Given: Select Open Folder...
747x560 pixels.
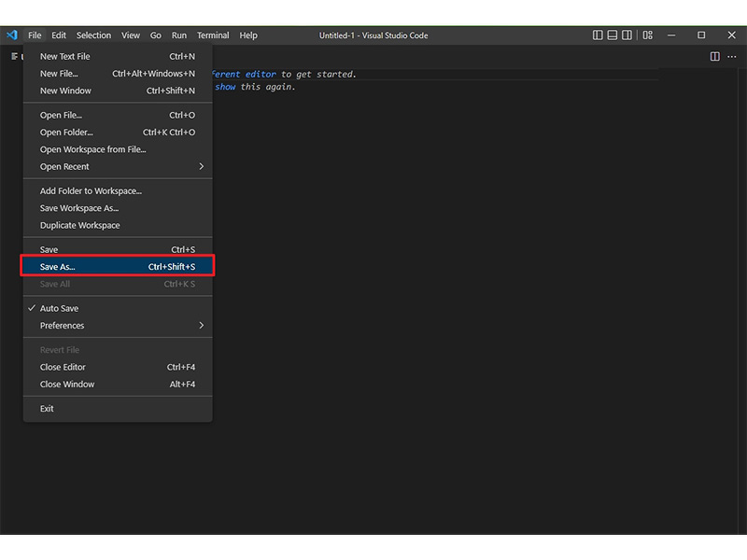Looking at the screenshot, I should point(118,132).
